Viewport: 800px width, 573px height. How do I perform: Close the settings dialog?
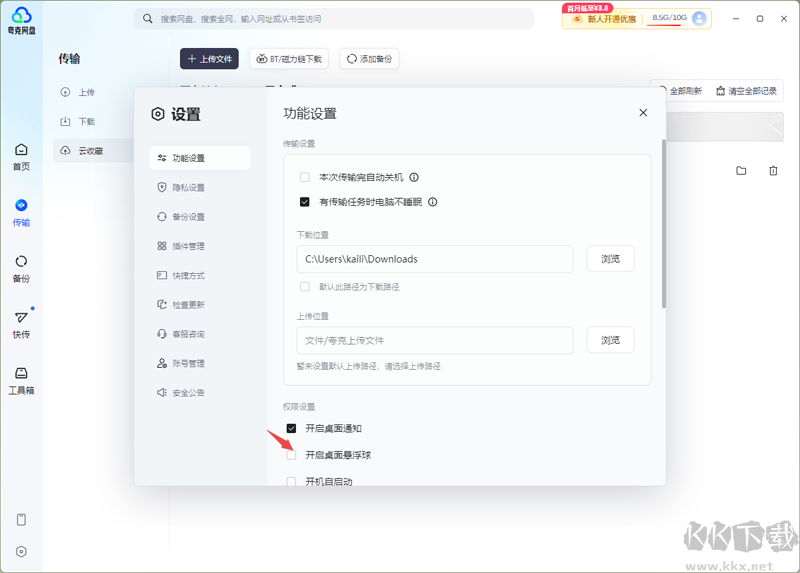click(x=643, y=113)
